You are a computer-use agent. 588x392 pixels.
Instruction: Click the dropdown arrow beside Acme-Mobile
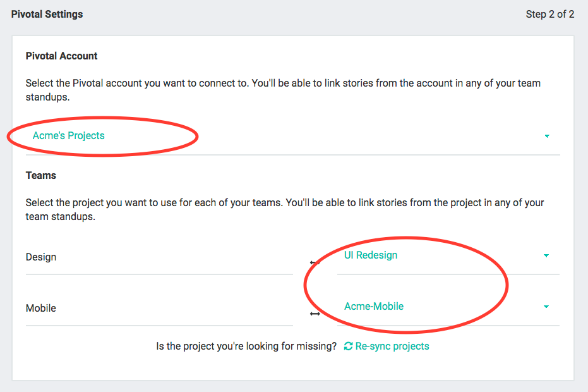546,307
